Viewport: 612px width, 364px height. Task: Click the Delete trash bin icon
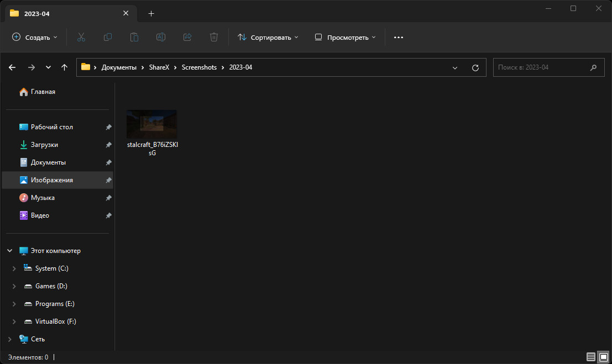(214, 37)
